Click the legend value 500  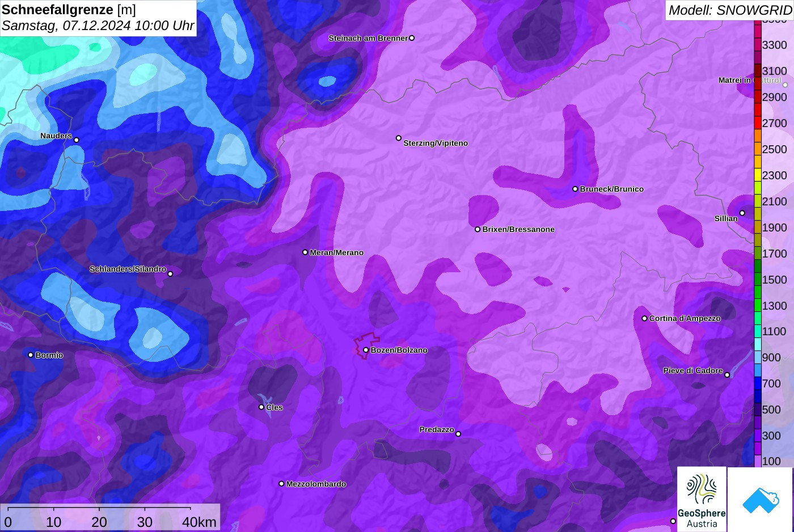[771, 409]
